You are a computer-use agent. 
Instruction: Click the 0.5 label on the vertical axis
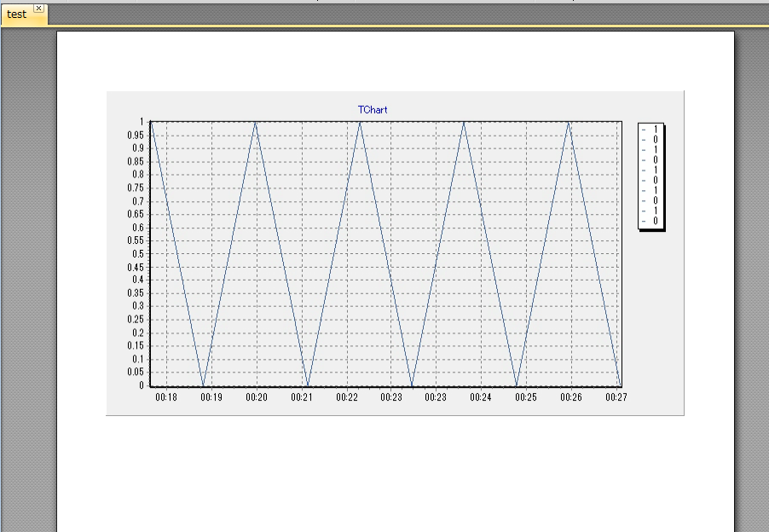[139, 253]
